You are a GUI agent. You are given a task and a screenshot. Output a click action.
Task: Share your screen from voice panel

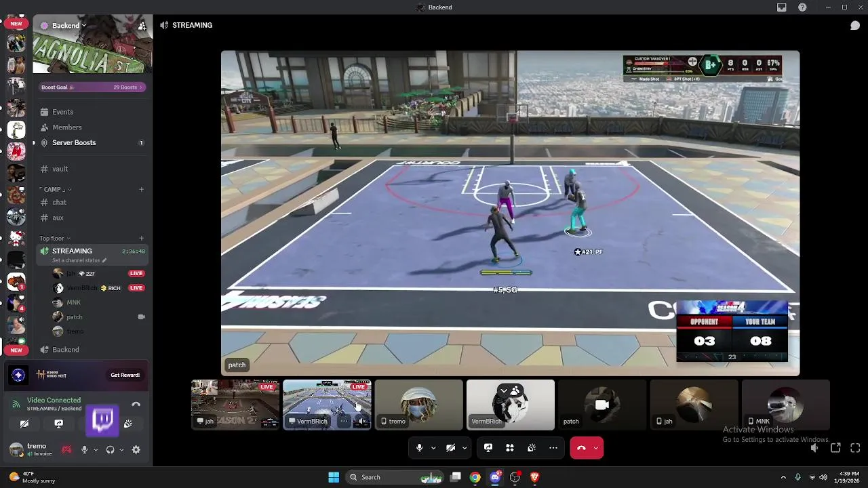click(59, 424)
